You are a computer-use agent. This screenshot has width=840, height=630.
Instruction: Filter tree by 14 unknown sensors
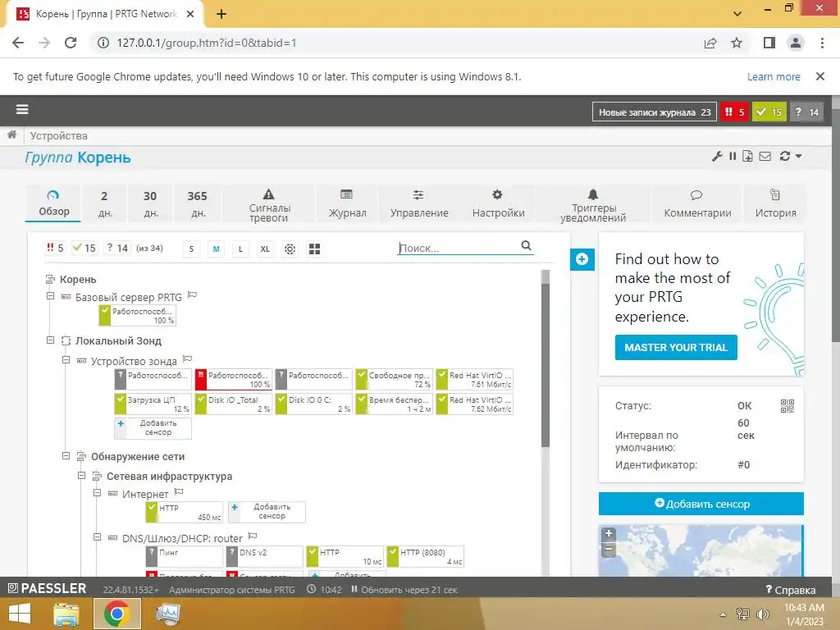pos(116,248)
